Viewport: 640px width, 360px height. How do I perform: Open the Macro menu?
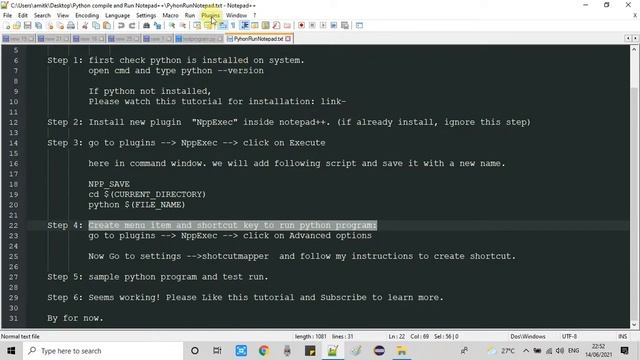point(170,15)
